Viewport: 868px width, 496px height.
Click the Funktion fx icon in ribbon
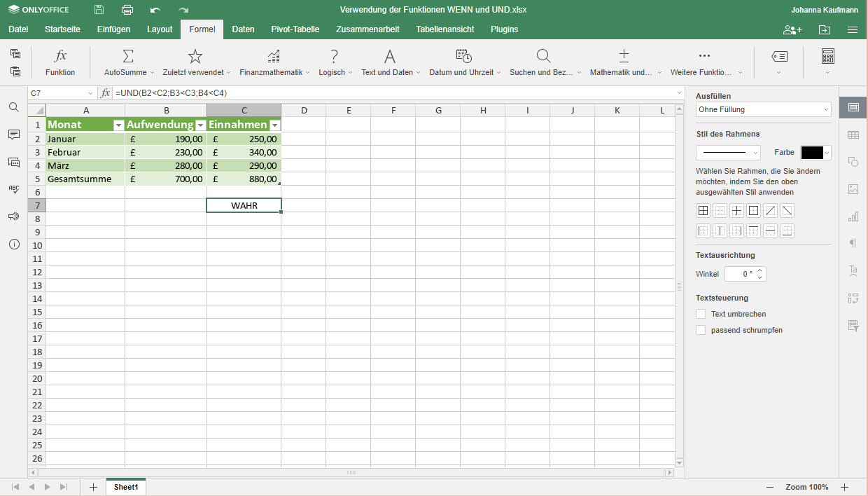(60, 57)
